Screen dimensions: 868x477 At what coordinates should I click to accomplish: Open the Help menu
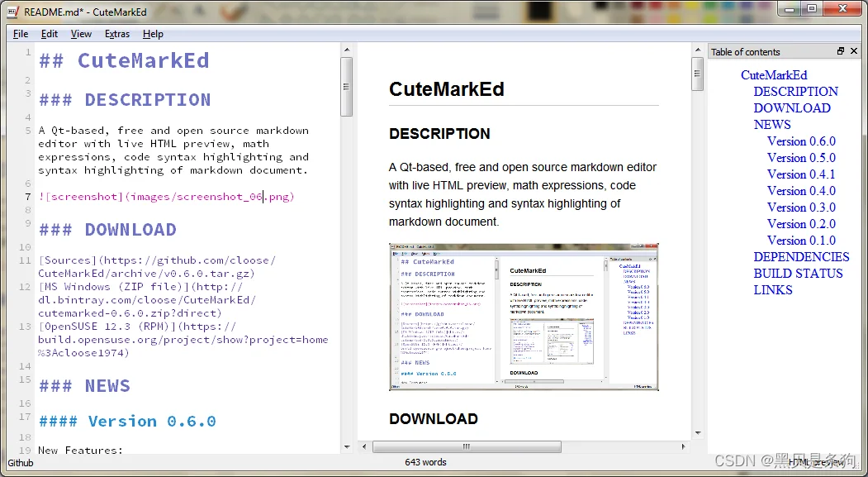pos(153,34)
